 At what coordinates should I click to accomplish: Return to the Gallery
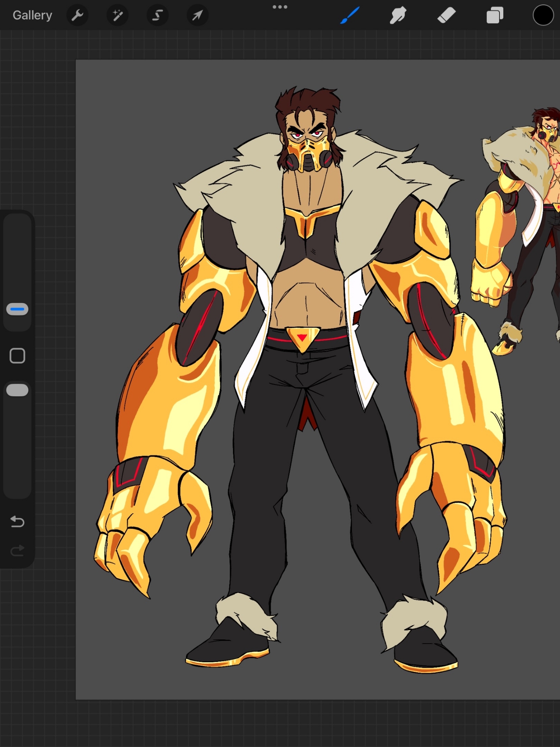click(32, 15)
